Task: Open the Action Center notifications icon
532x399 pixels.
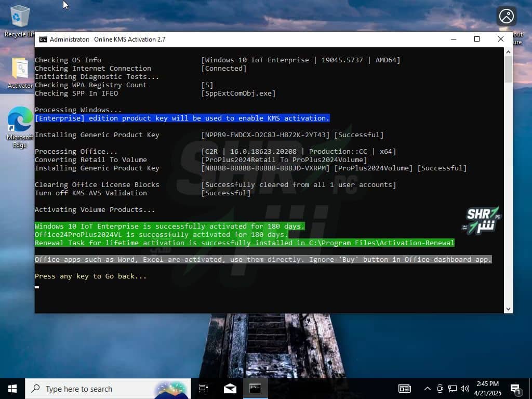Action: pos(516,389)
